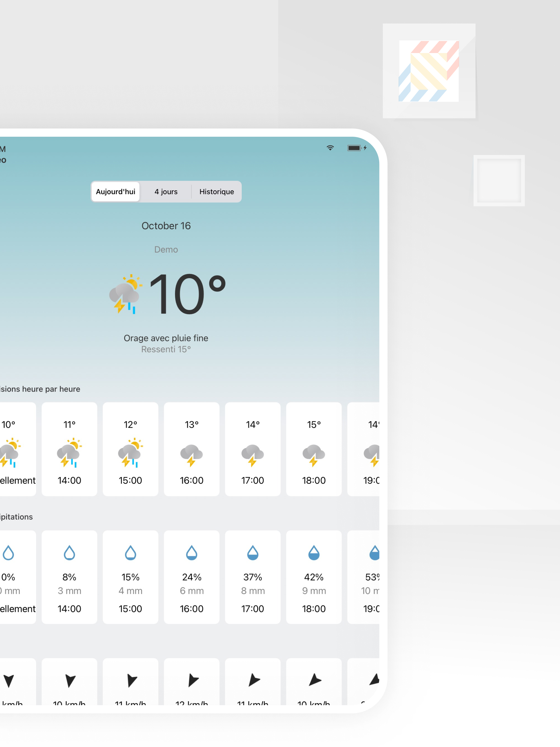
Task: Click the large thunderstorm weather icon
Action: click(125, 294)
